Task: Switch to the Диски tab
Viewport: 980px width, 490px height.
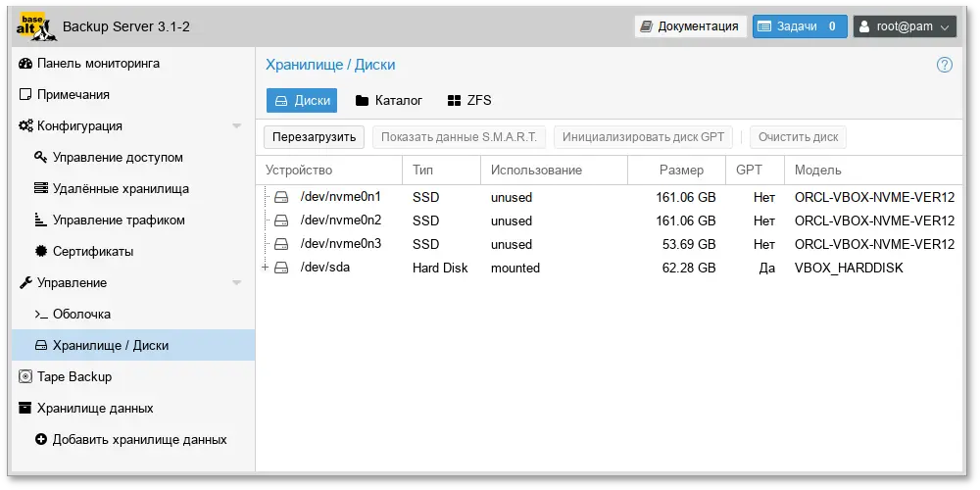Action: coord(302,101)
